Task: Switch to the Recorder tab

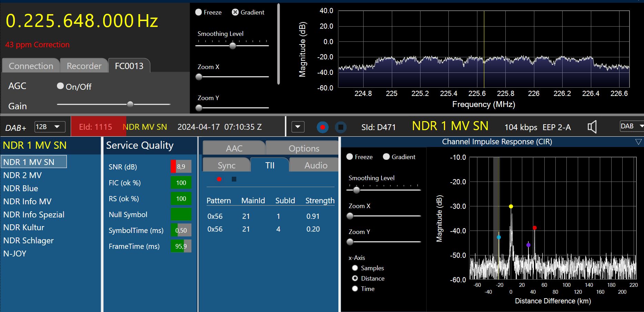Action: (x=84, y=66)
